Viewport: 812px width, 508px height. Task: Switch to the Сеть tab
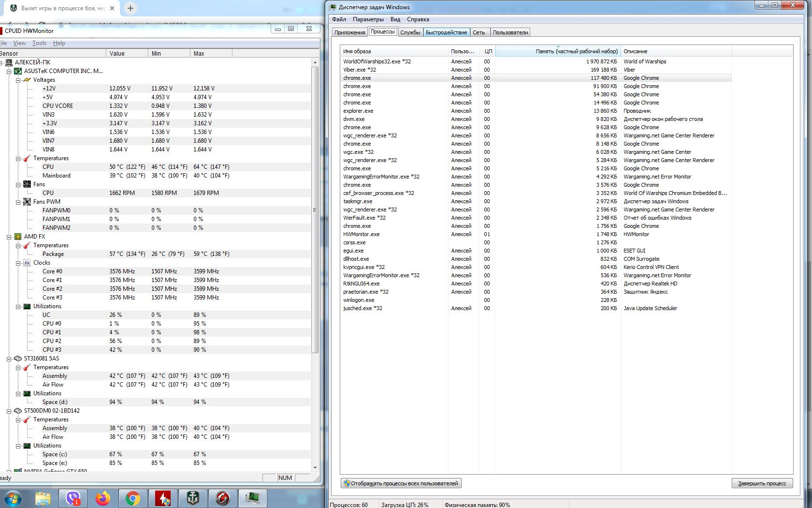click(x=479, y=32)
